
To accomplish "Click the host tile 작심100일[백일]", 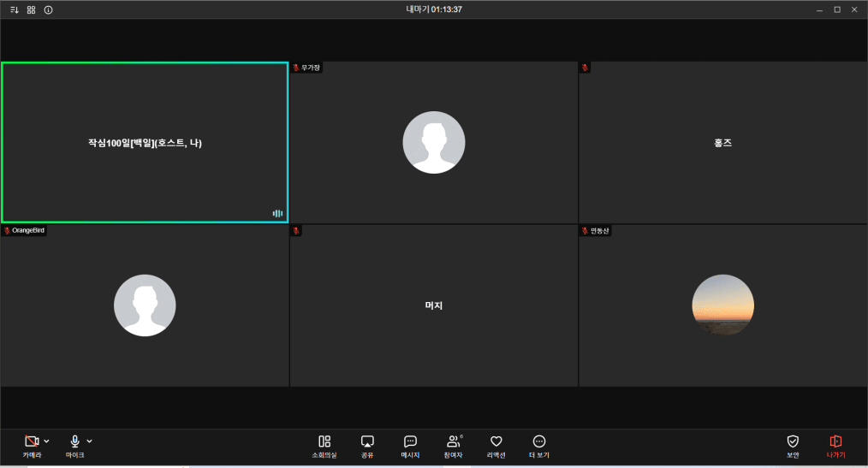I will tap(145, 143).
